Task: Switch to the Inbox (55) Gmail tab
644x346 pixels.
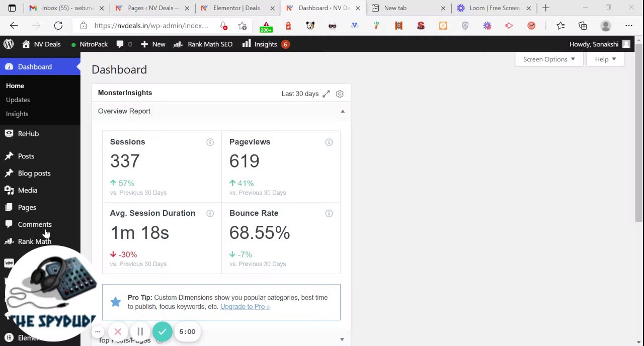Action: coord(66,8)
